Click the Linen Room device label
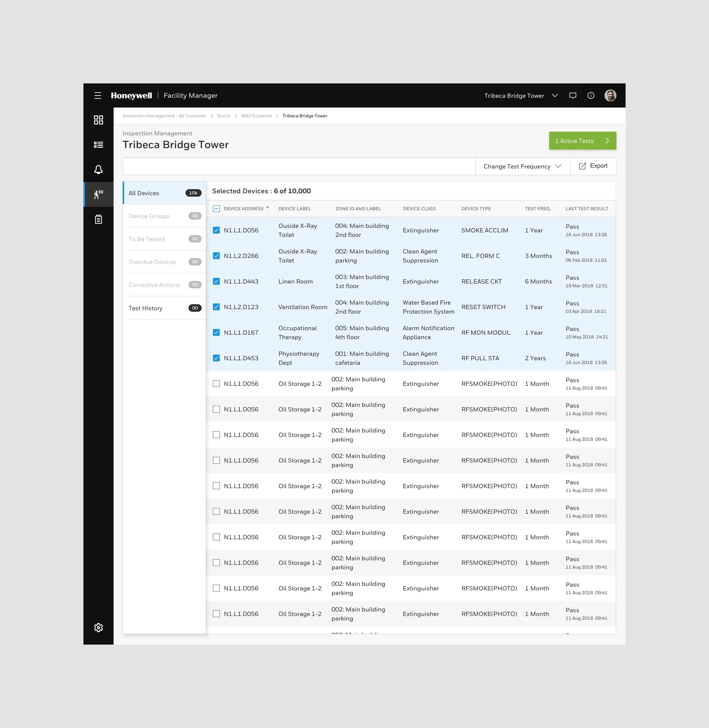Screen dimensions: 709x728 click(x=295, y=281)
